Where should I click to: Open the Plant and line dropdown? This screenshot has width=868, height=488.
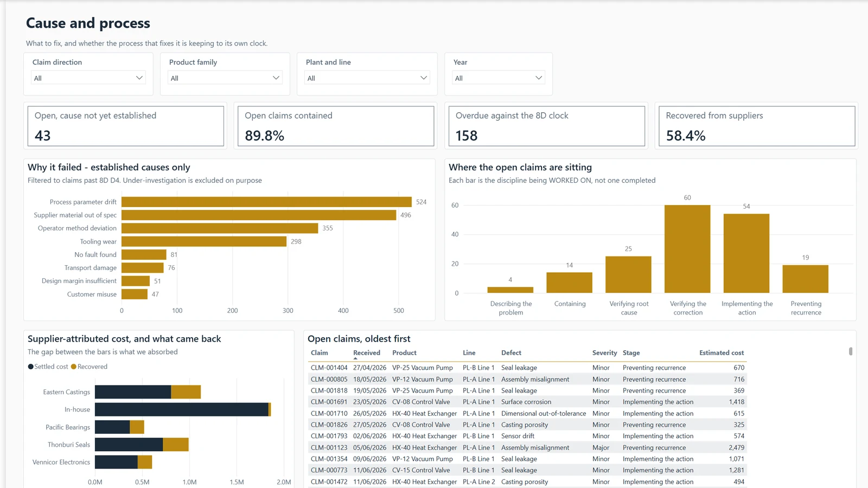367,78
